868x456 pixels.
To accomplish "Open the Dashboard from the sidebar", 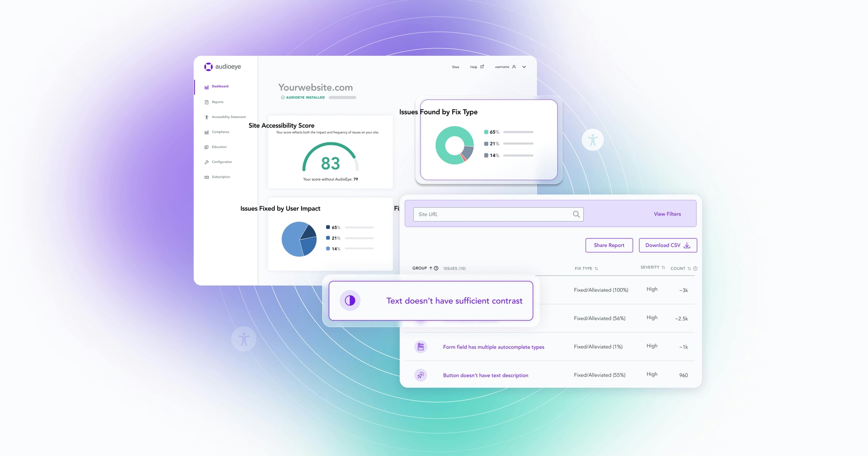I will point(220,86).
